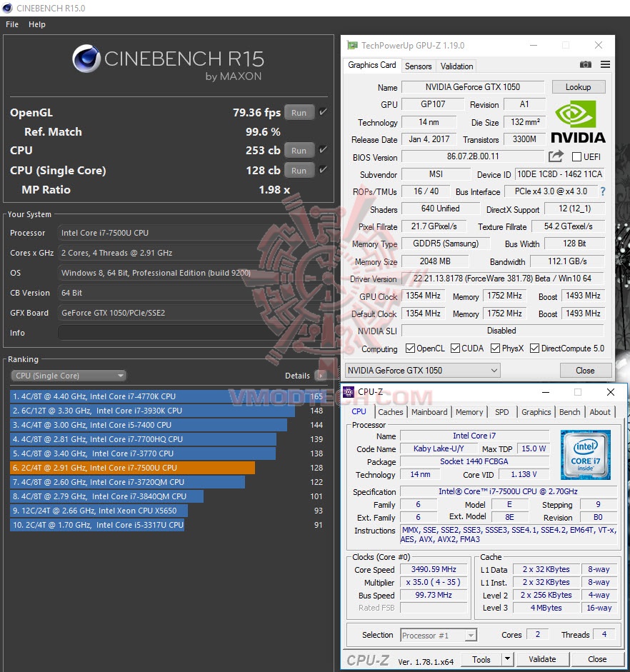
Task: Select the Intel Core i5-3317U ranking bar
Action: click(97, 525)
